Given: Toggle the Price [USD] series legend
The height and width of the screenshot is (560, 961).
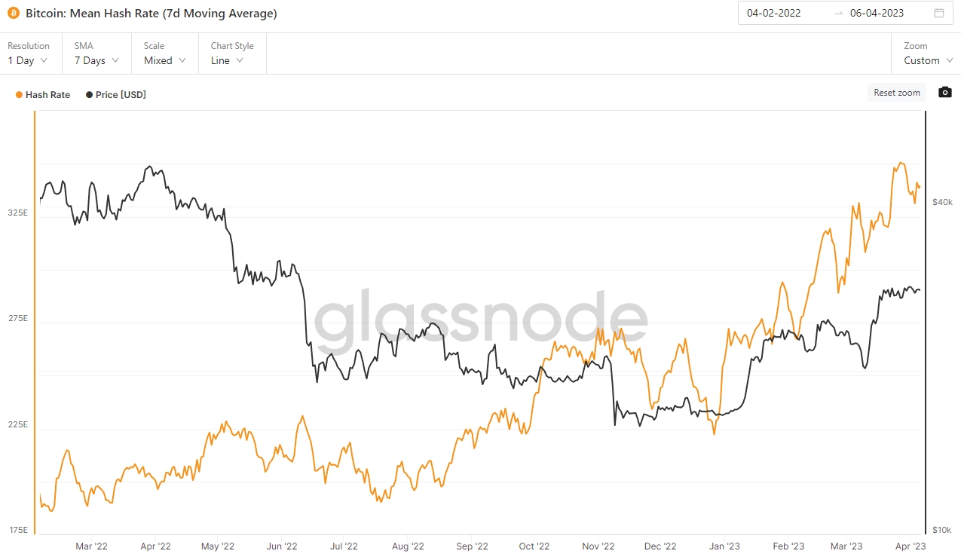Looking at the screenshot, I should pos(121,95).
